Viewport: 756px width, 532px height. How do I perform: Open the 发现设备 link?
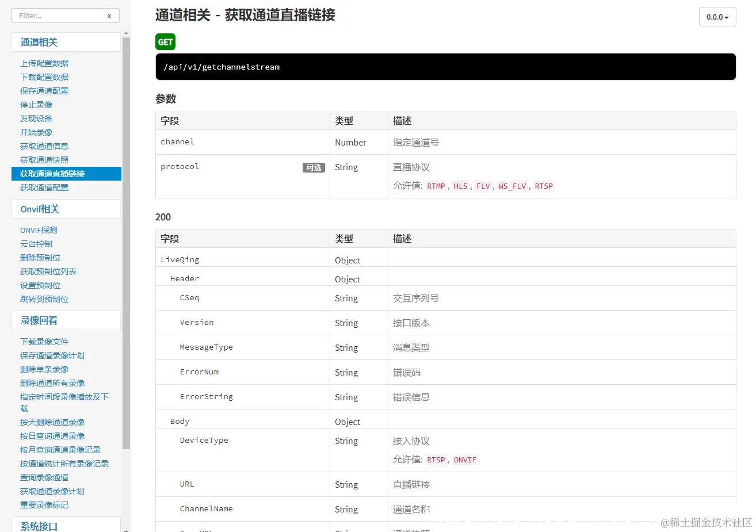coord(36,118)
